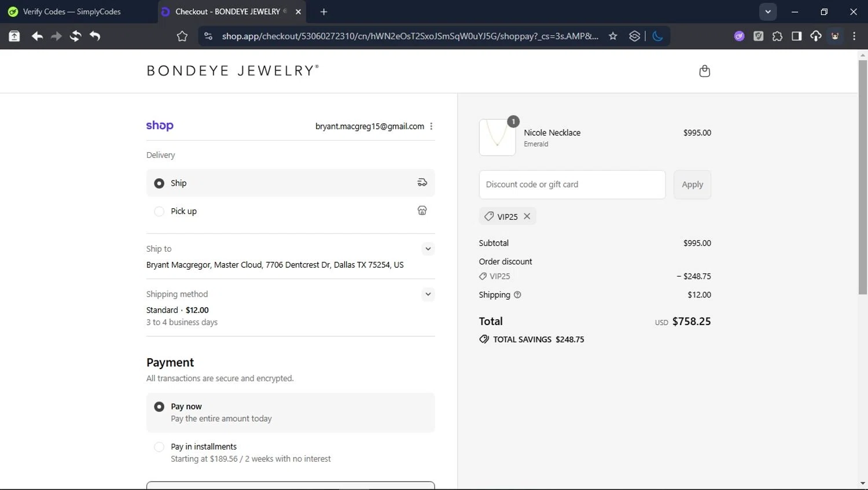Open the Nicole Necklace thumbnail

(x=497, y=137)
